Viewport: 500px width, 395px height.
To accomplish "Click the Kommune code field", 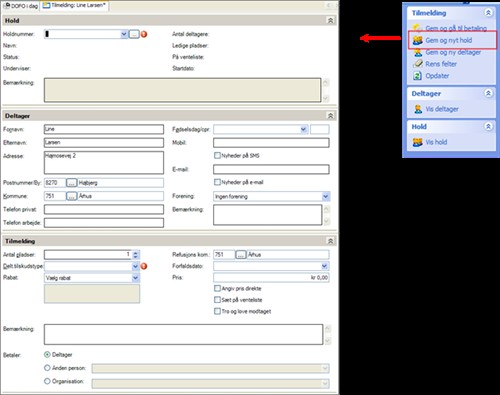I will click(x=55, y=196).
